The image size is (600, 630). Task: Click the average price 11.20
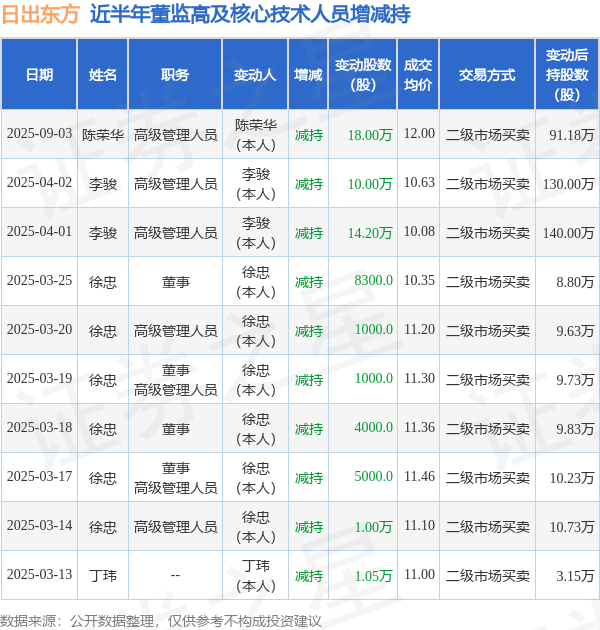click(419, 330)
